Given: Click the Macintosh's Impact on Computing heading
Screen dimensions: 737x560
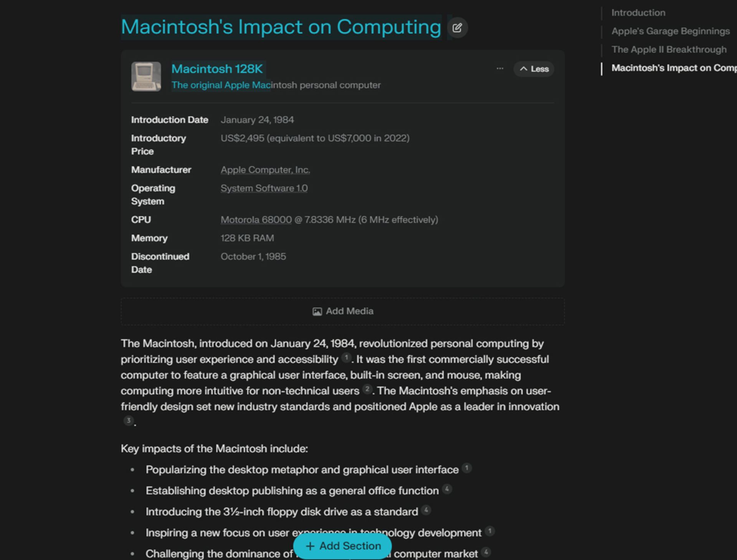Looking at the screenshot, I should click(x=281, y=27).
